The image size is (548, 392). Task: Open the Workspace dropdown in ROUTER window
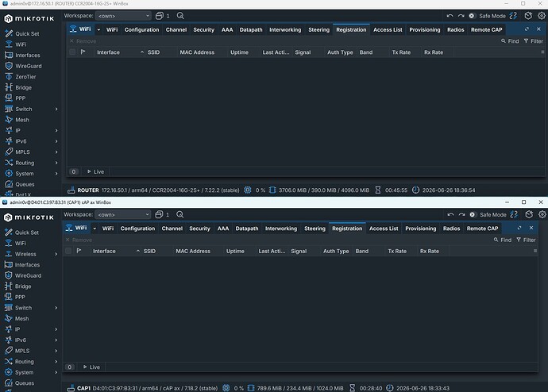tap(123, 16)
